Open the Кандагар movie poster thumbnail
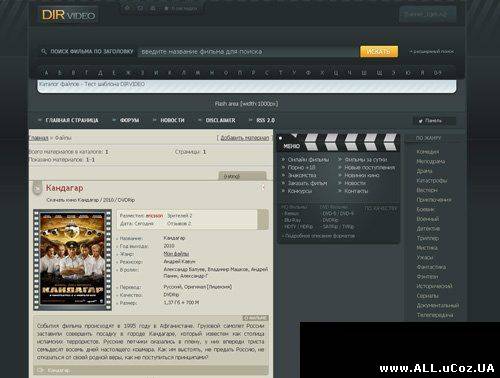Image resolution: width=500 pixels, height=378 pixels. (72, 260)
